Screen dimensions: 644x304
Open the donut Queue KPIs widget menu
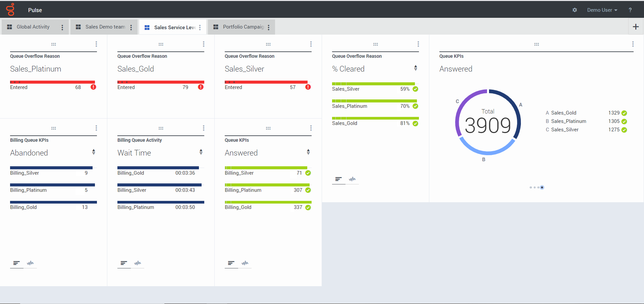(633, 44)
